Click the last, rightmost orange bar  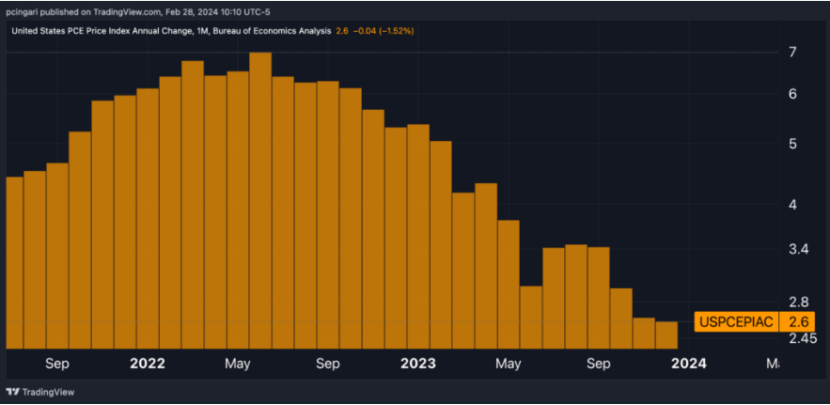(666, 335)
